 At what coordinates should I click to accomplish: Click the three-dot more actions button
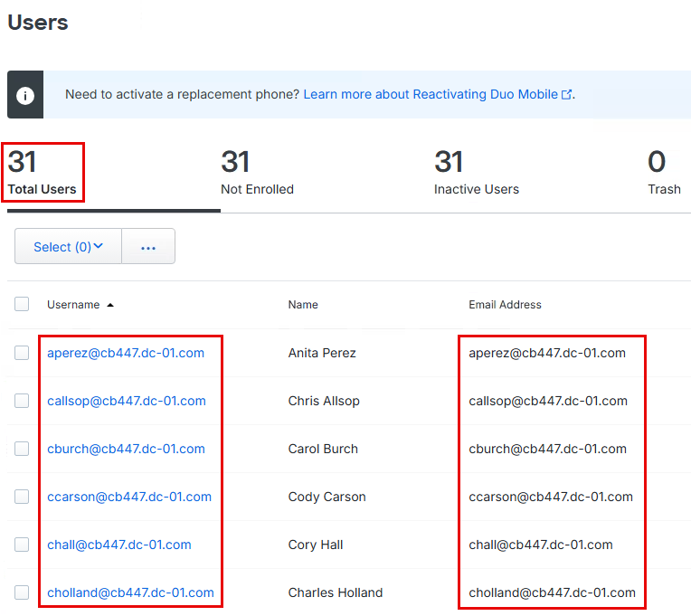coord(148,247)
